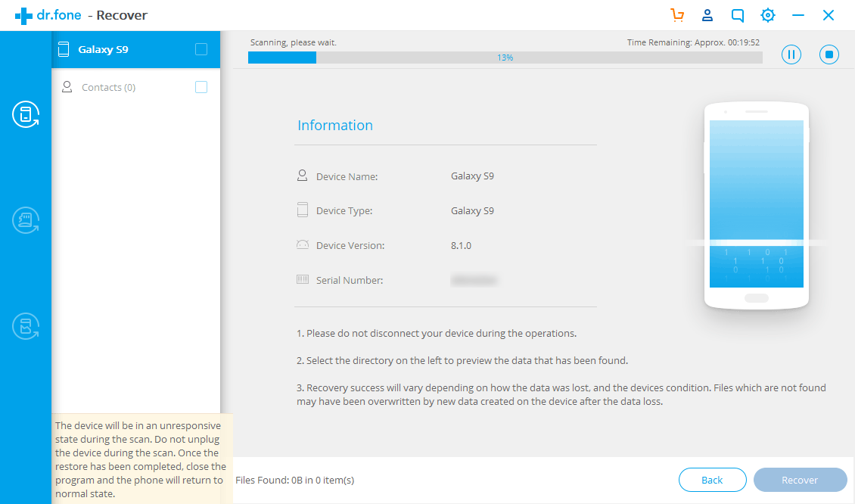Pause the scanning process

click(791, 54)
